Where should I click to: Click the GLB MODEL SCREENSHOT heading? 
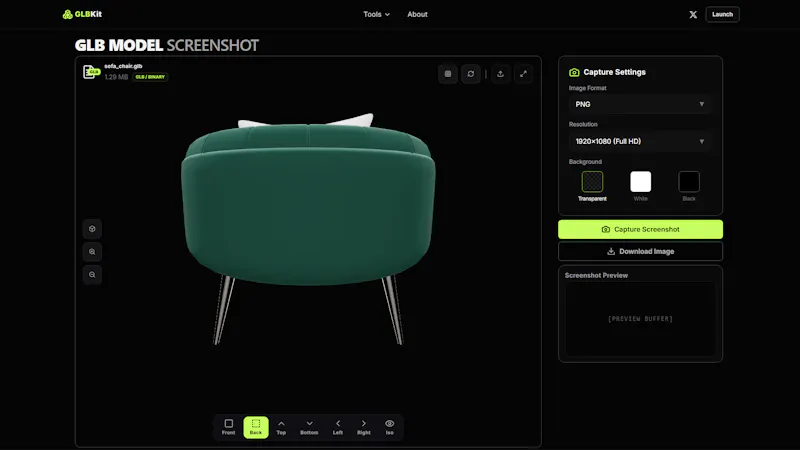coord(167,45)
